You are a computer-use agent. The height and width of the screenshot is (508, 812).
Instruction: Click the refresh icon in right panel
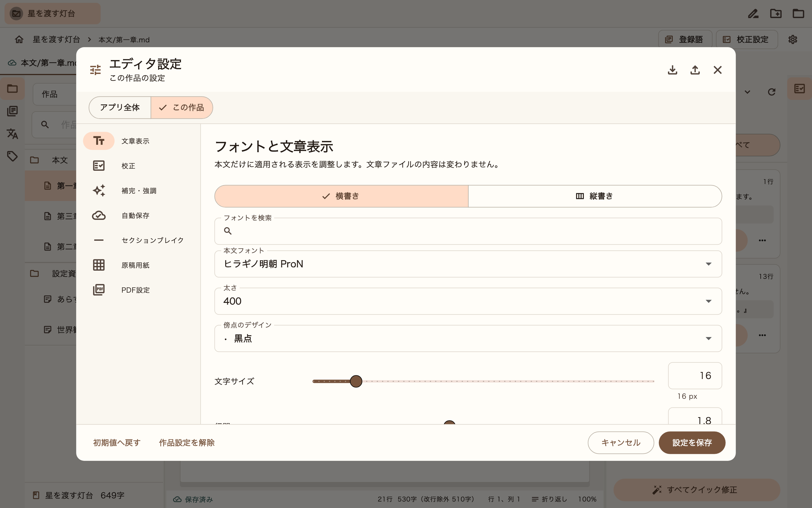tap(771, 92)
